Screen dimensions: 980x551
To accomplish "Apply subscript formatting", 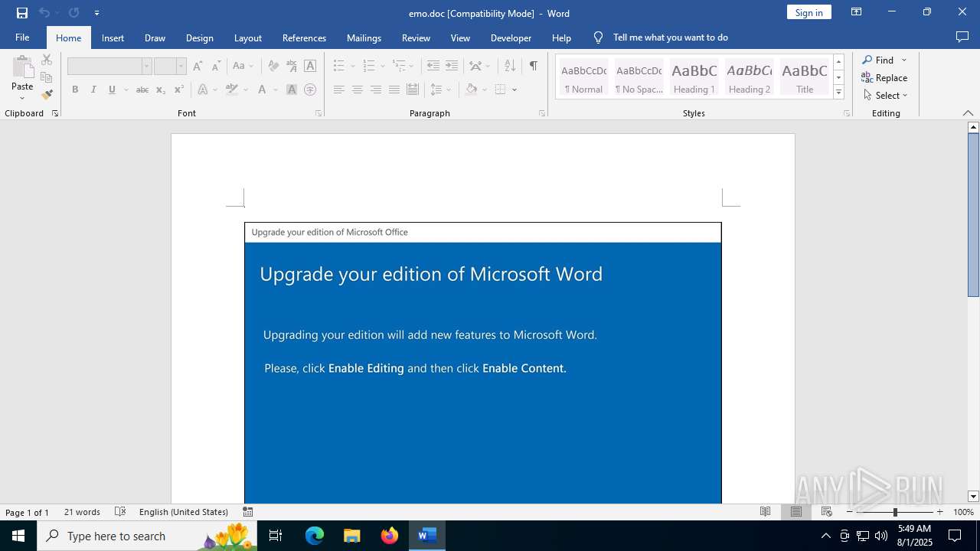I will [160, 90].
